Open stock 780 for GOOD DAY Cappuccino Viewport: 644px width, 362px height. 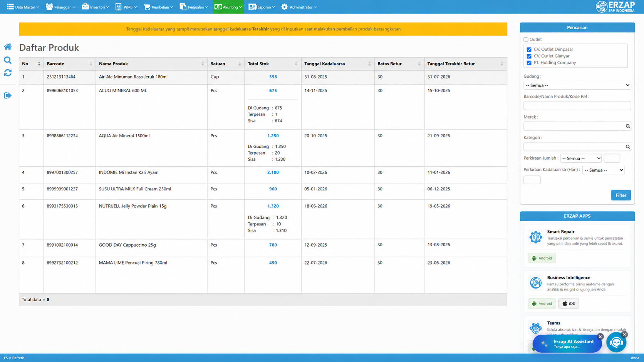[x=273, y=245]
